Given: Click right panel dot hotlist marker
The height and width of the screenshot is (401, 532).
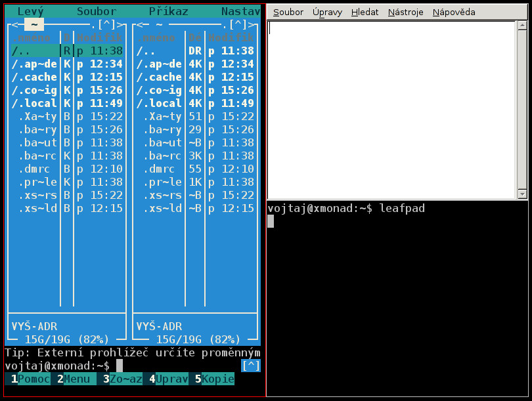Looking at the screenshot, I should (225, 26).
